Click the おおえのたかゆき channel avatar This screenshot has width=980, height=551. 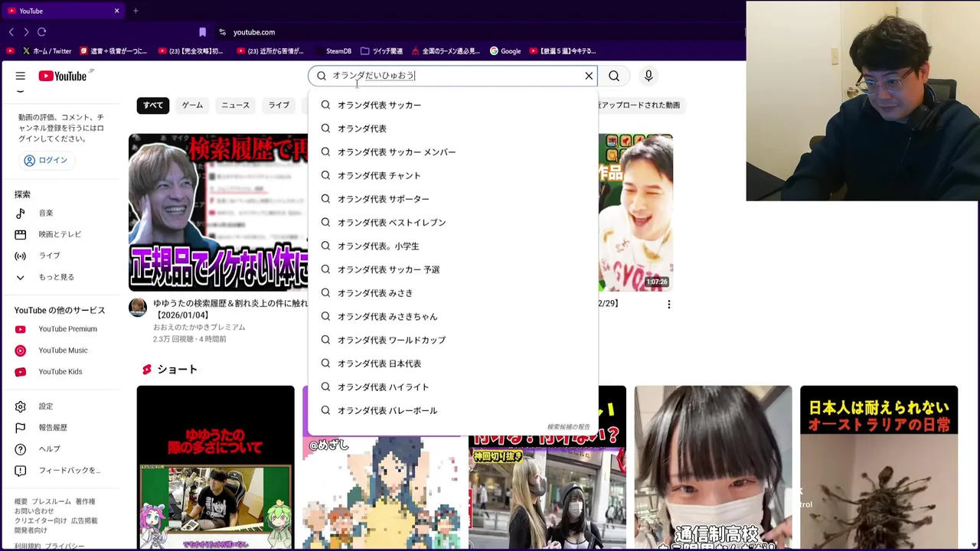tap(138, 308)
